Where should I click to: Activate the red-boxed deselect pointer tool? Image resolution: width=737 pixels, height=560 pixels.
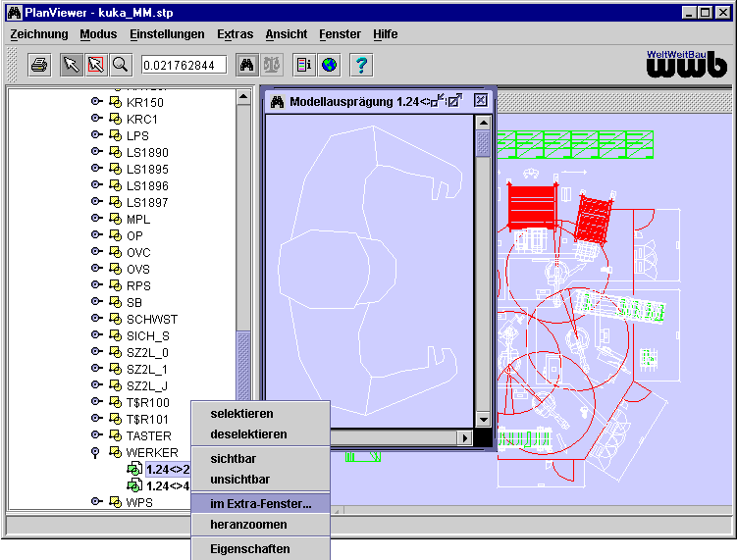coord(96,65)
